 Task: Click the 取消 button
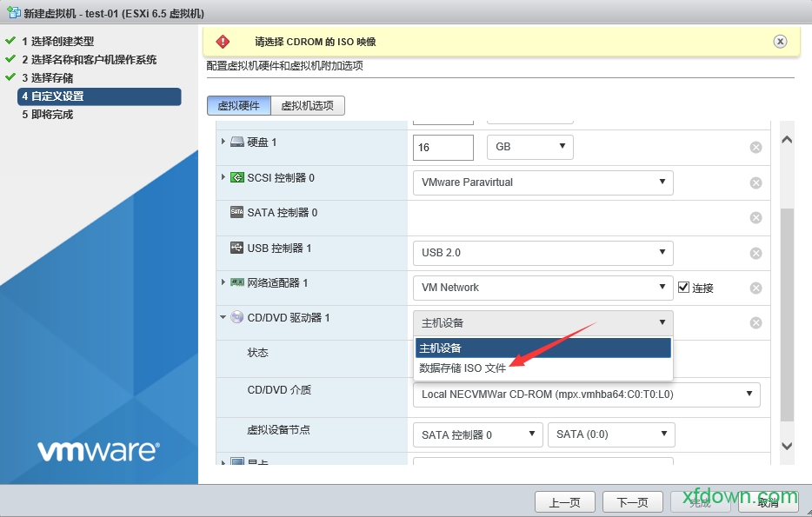769,501
